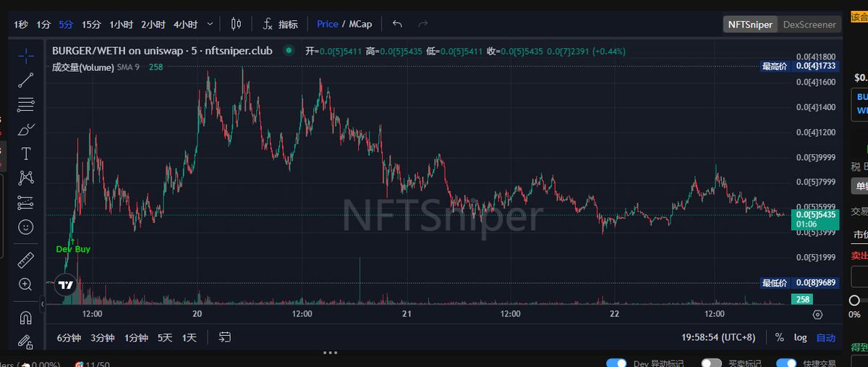
Task: Activate the zoom-in tool
Action: pyautogui.click(x=26, y=284)
